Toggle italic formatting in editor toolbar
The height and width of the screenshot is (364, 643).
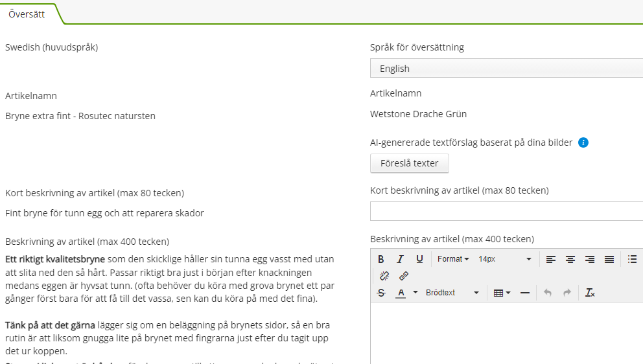click(400, 259)
